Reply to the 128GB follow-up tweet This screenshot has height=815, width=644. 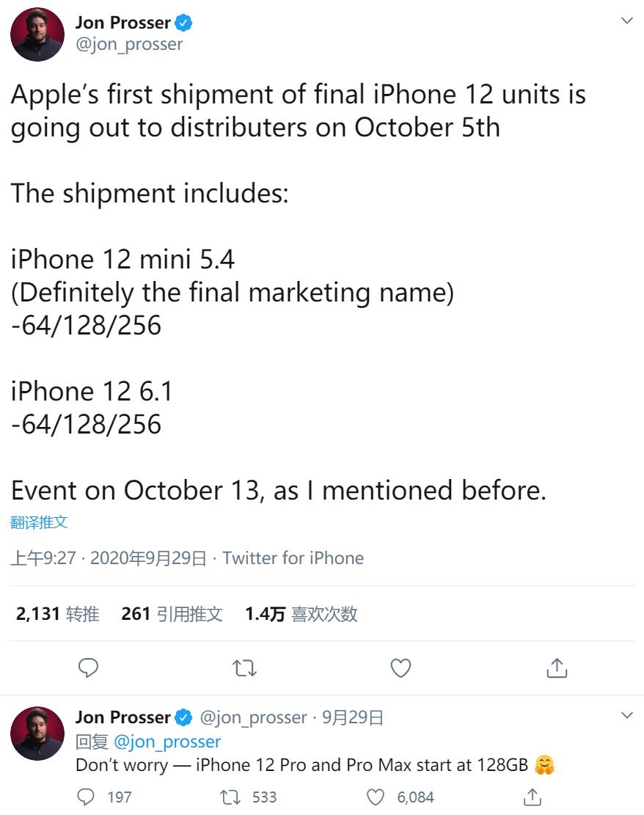pyautogui.click(x=88, y=797)
